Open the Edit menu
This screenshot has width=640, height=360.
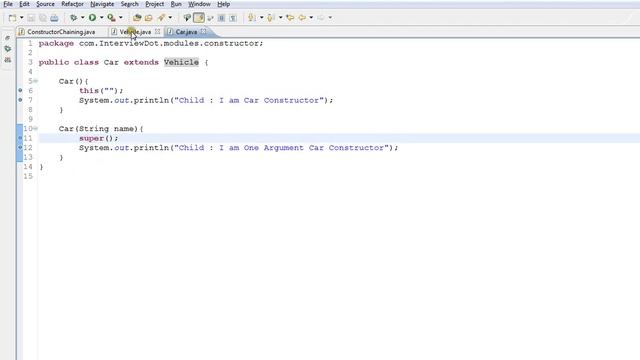click(x=24, y=4)
